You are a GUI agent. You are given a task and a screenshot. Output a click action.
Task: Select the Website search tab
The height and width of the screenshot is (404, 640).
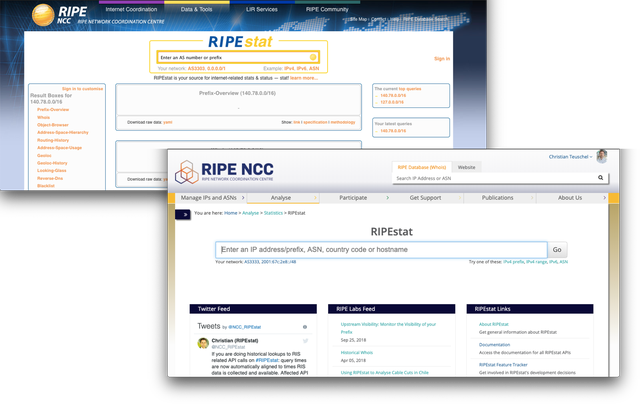(x=467, y=167)
